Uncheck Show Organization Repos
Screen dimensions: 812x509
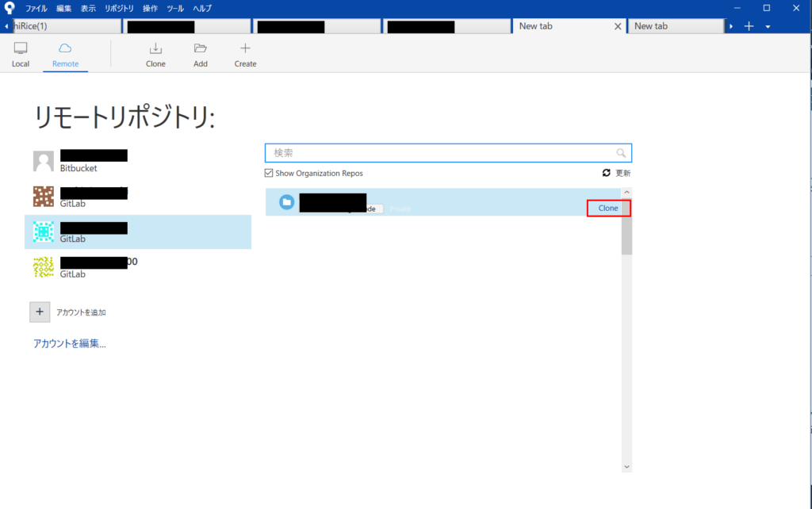pyautogui.click(x=269, y=173)
